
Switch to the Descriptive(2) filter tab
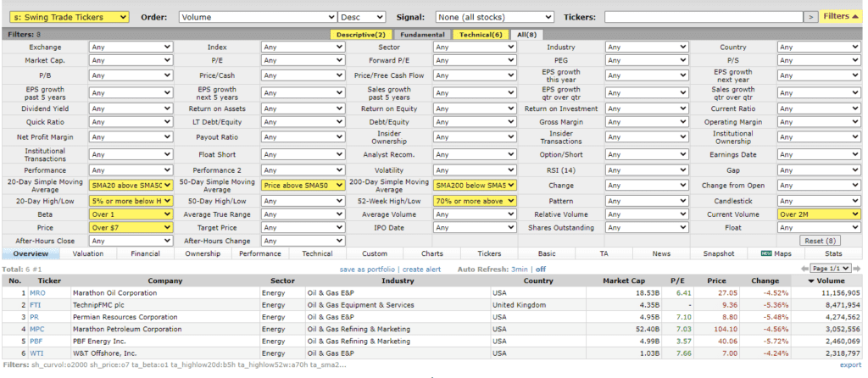(x=361, y=34)
